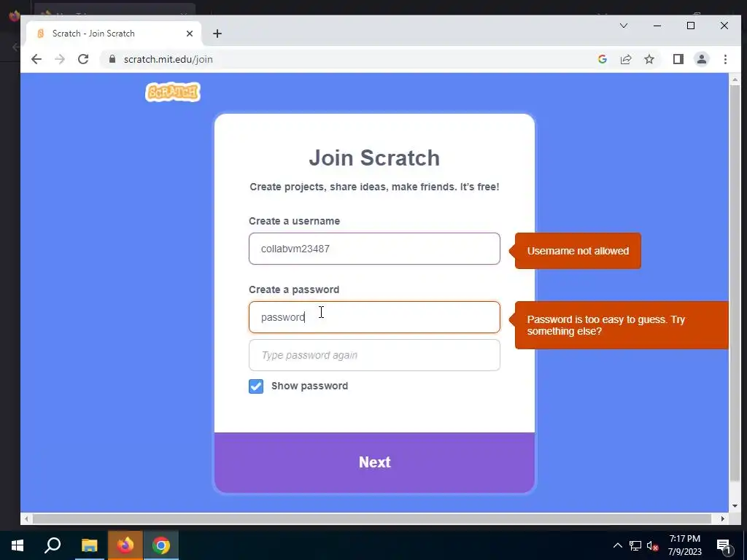747x560 pixels.
Task: Click the Chrome taskbar icon
Action: [x=161, y=545]
